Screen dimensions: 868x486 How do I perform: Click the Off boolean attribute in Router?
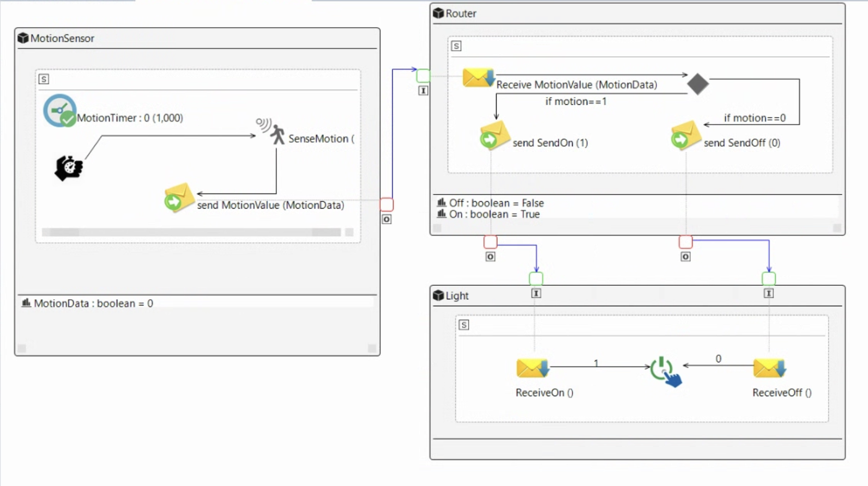[496, 203]
